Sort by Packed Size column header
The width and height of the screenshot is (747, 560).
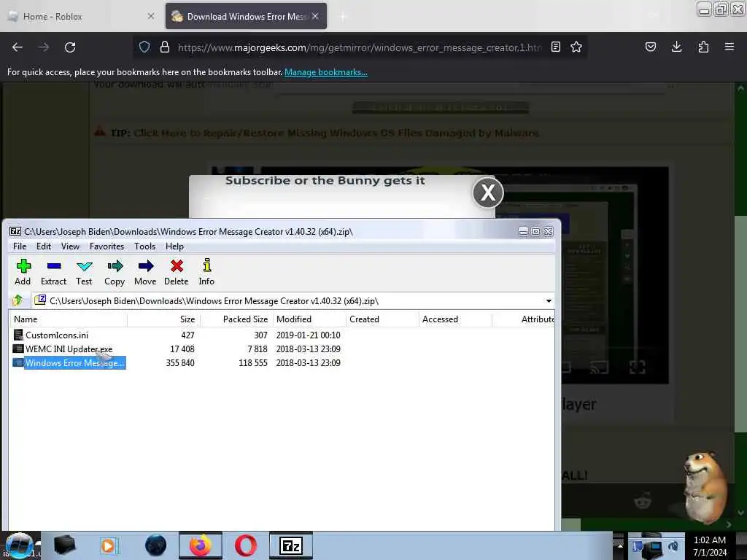[237, 319]
